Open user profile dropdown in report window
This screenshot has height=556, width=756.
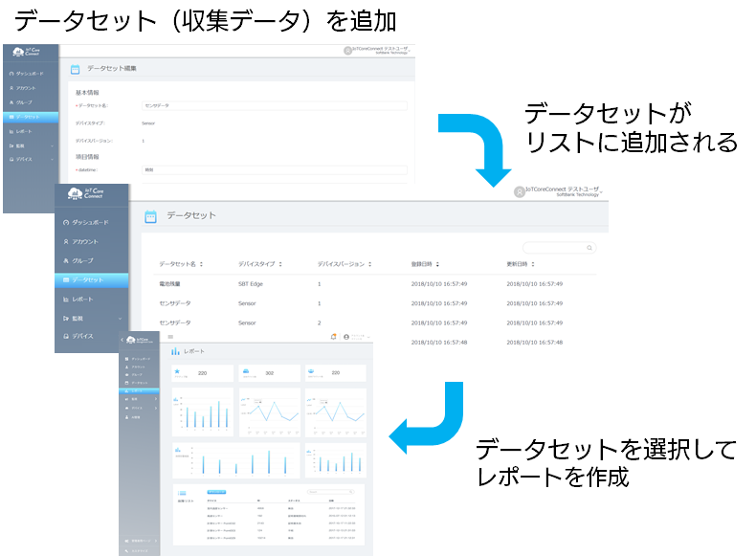click(357, 337)
